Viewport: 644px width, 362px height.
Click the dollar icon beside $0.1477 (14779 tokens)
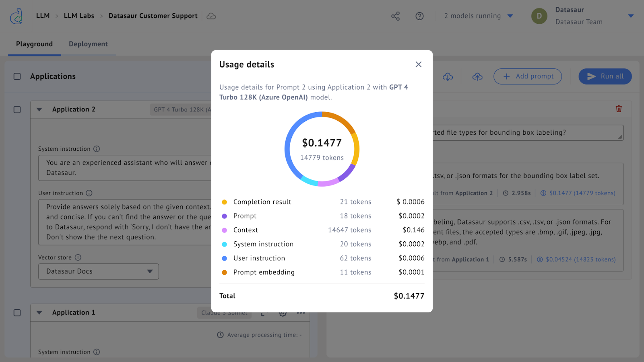[x=543, y=193]
